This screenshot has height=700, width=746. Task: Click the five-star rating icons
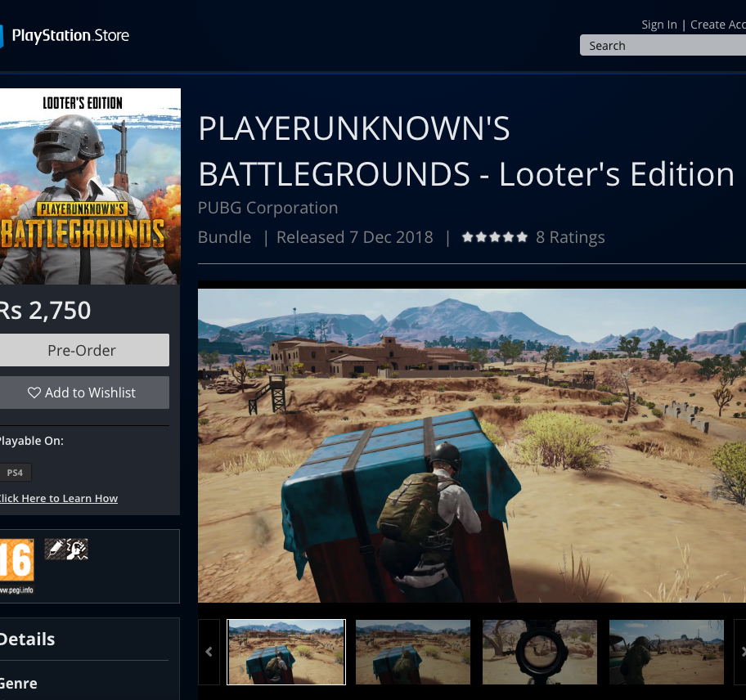[x=494, y=238]
